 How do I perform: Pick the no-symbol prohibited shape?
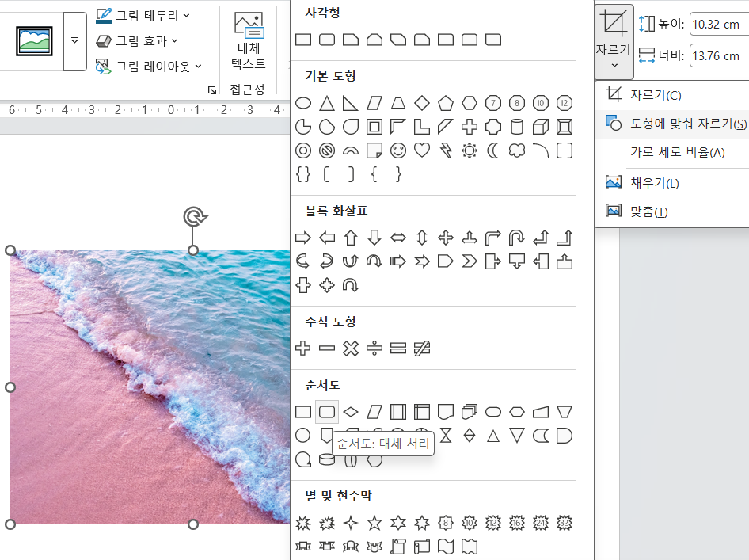(327, 150)
